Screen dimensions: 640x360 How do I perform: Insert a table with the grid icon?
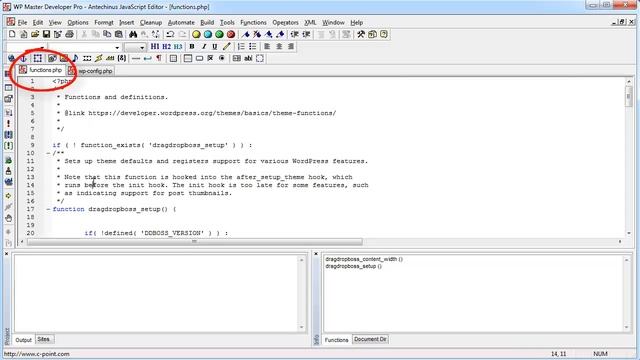click(173, 58)
